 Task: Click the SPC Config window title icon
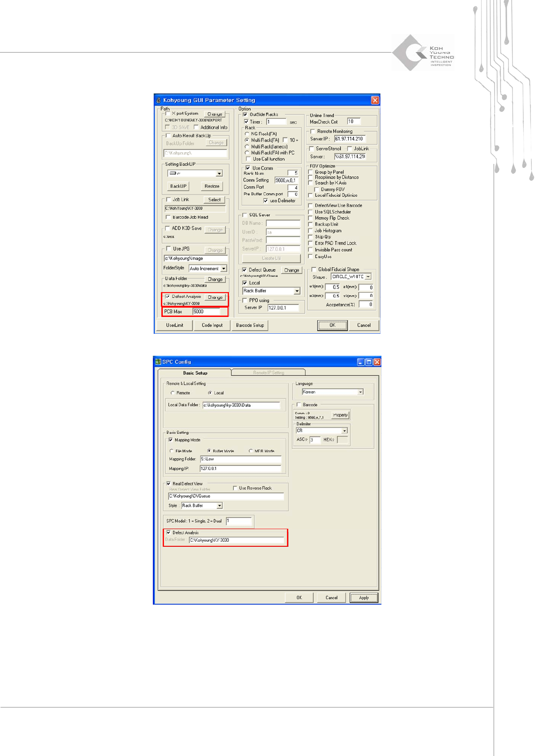pos(158,362)
